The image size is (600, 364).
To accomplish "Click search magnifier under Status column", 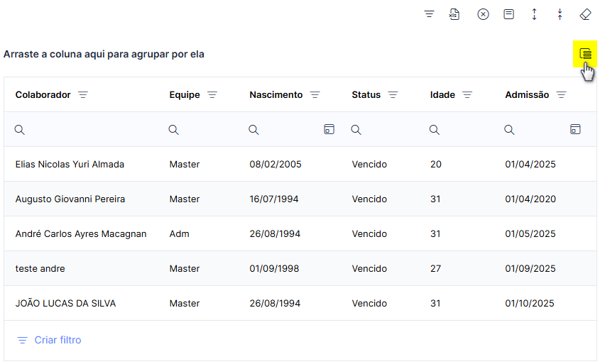I will pyautogui.click(x=356, y=130).
